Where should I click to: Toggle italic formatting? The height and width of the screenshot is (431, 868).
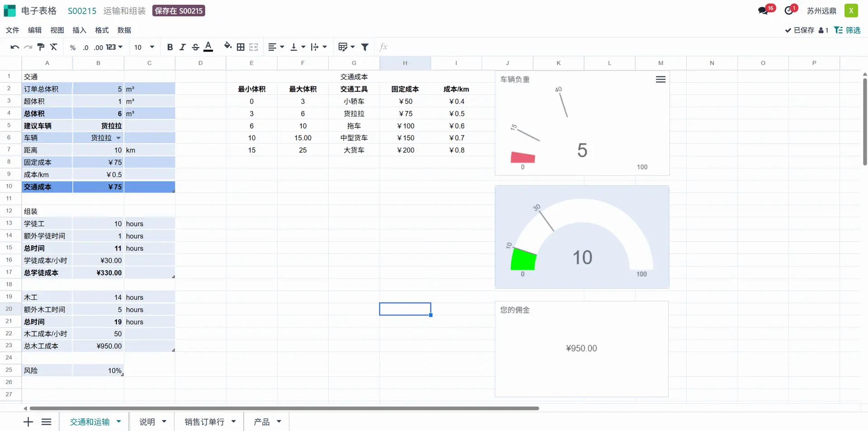coord(183,47)
